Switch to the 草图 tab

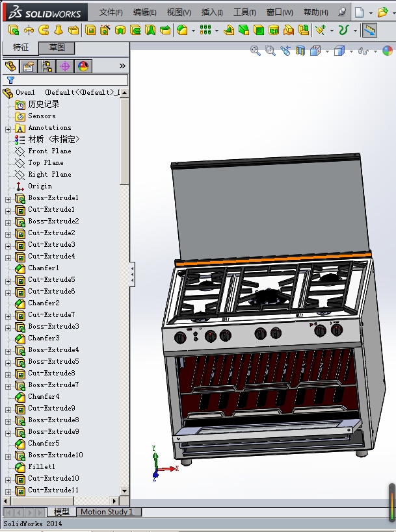click(x=57, y=47)
